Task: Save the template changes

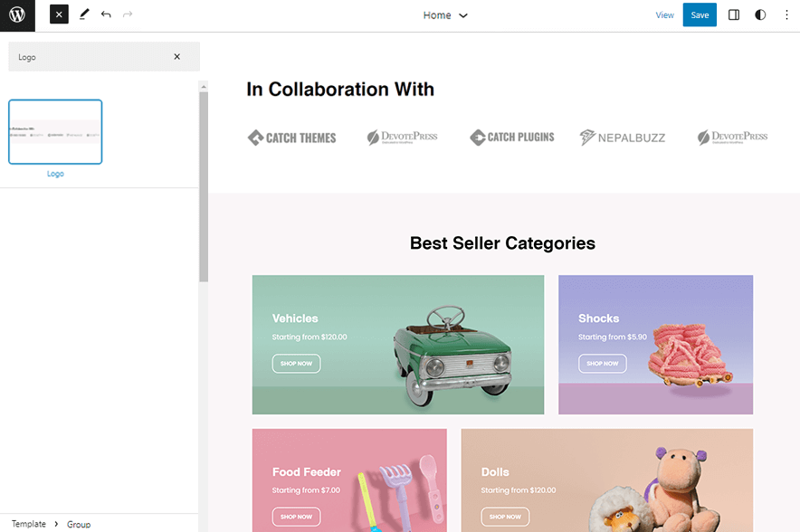Action: [x=700, y=14]
